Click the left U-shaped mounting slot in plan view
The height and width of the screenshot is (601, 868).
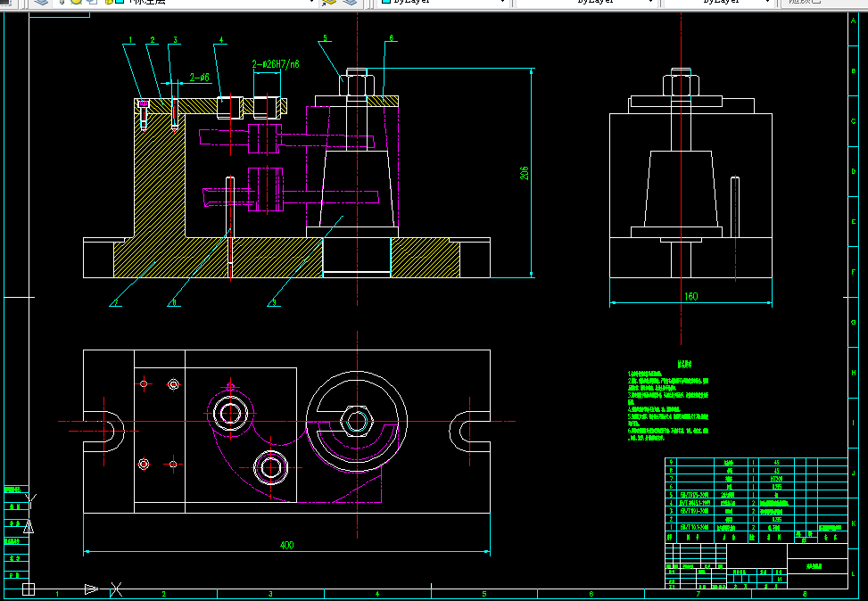click(104, 431)
